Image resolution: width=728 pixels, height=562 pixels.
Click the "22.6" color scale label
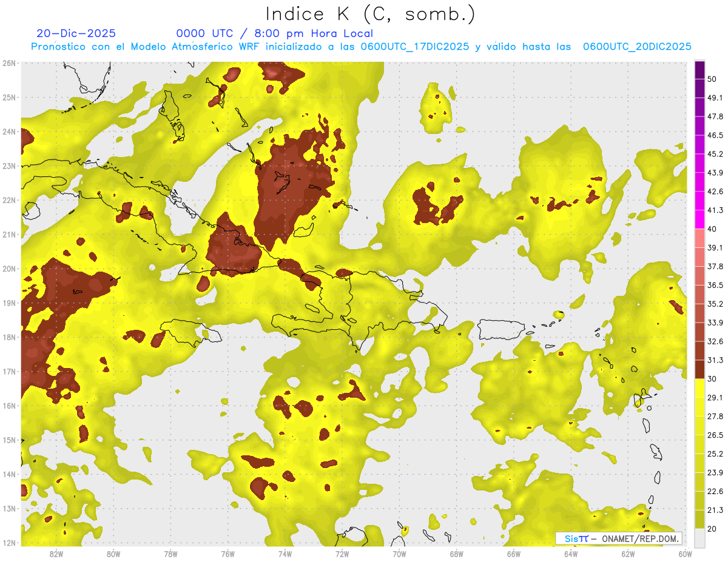pos(715,492)
